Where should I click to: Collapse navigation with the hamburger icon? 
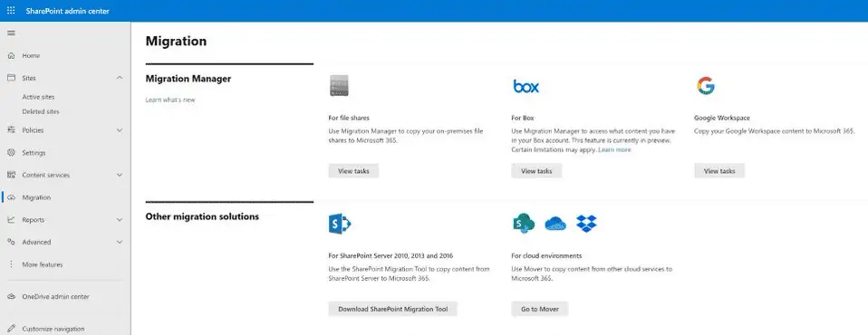11,33
